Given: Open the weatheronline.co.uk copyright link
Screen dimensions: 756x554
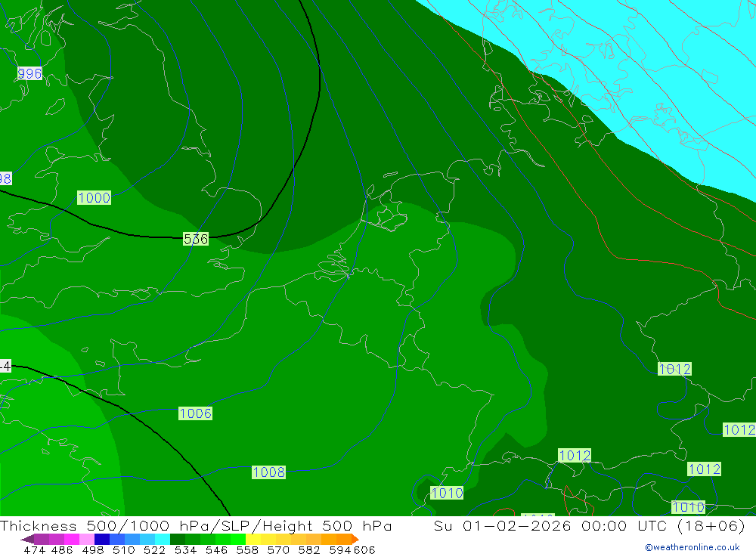Looking at the screenshot, I should click(692, 547).
